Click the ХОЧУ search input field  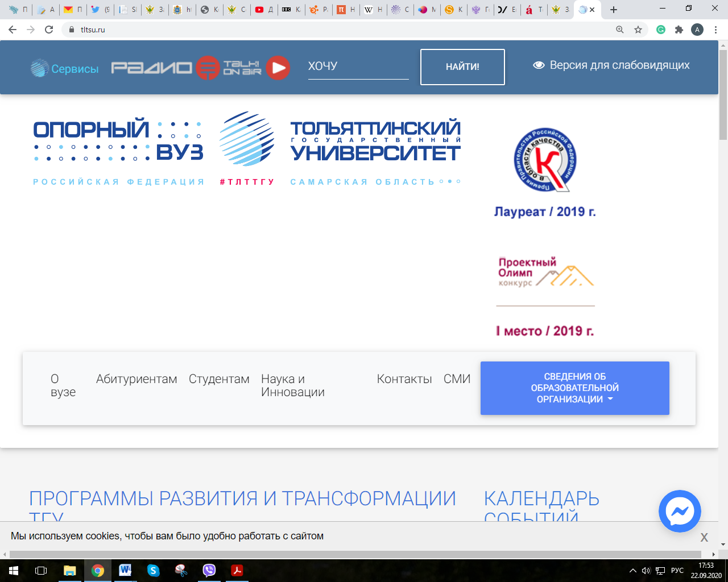point(358,66)
